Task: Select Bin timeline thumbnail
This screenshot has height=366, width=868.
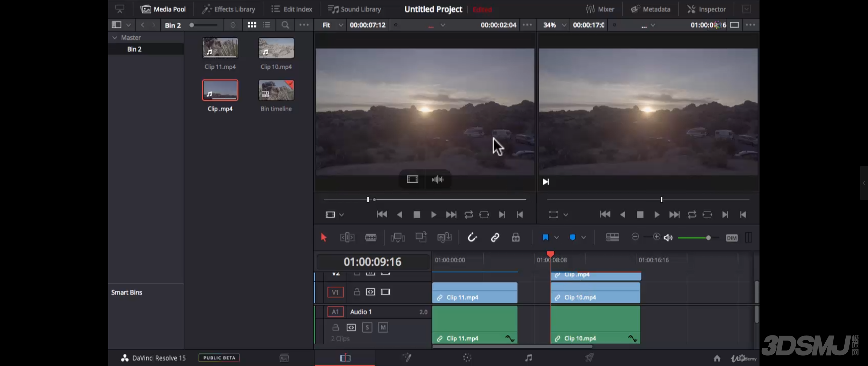Action: [276, 90]
